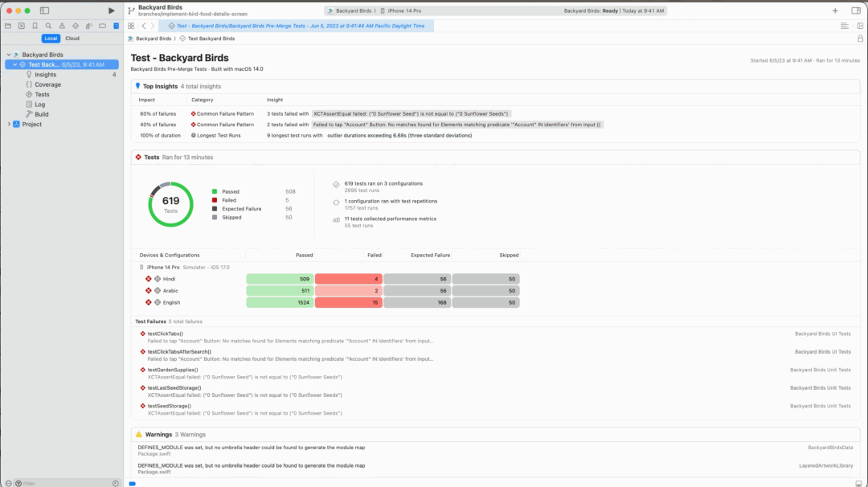Open the Find navigator magnifier icon
Image resolution: width=868 pixels, height=487 pixels.
point(49,26)
